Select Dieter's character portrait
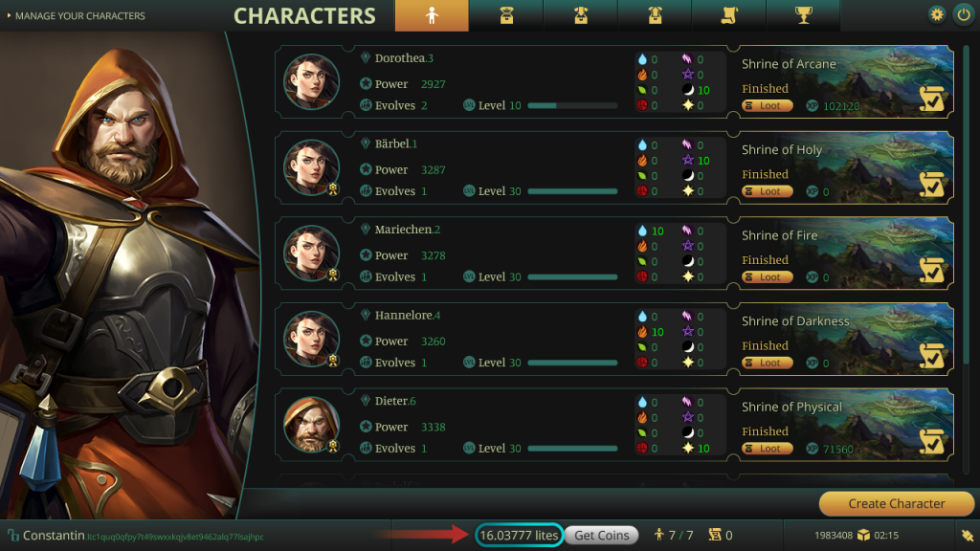The height and width of the screenshot is (551, 980). (311, 424)
